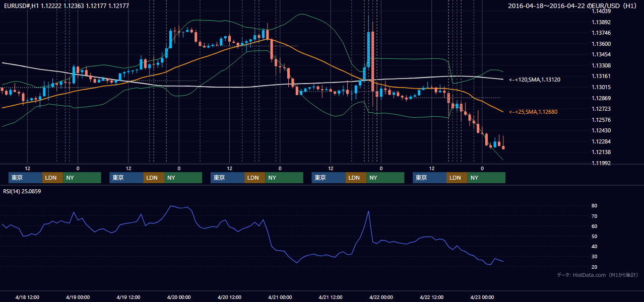The height and width of the screenshot is (302, 644).
Task: Click the RSI scale value 40
Action: pos(594,247)
